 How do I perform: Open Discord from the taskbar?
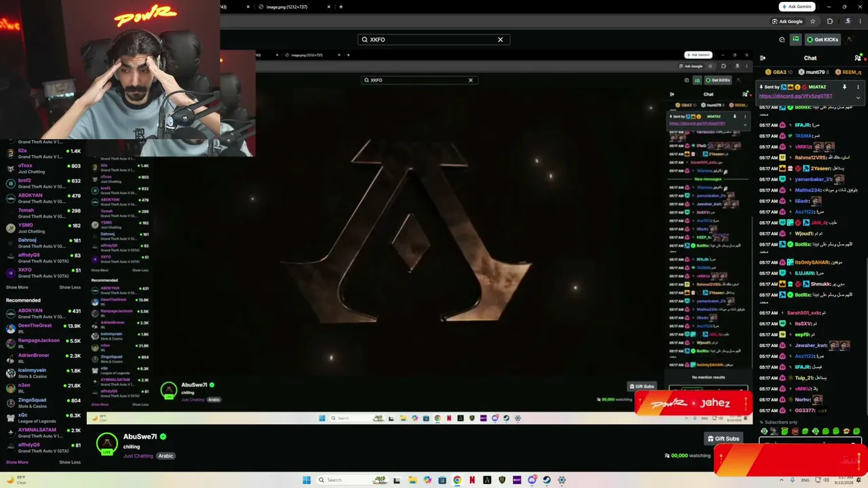[532, 480]
